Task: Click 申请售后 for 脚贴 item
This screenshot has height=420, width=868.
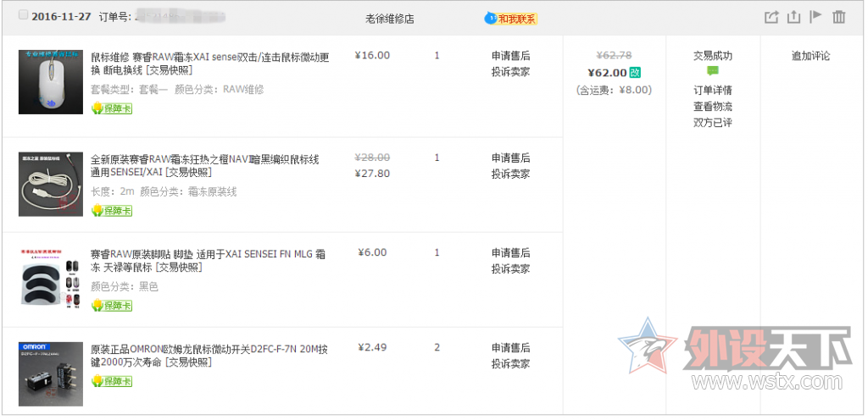Action: click(511, 253)
